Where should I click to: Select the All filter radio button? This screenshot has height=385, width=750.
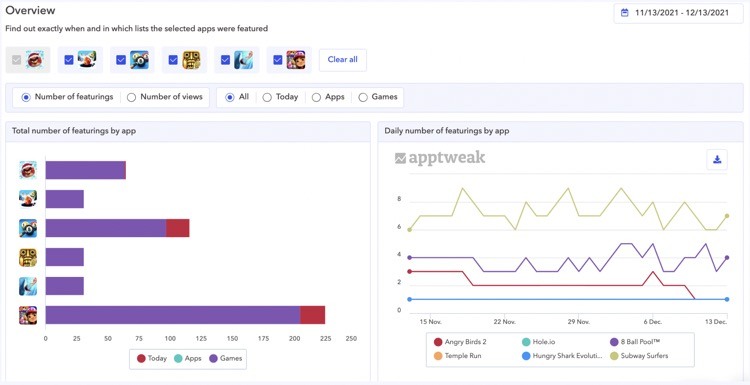coord(230,97)
